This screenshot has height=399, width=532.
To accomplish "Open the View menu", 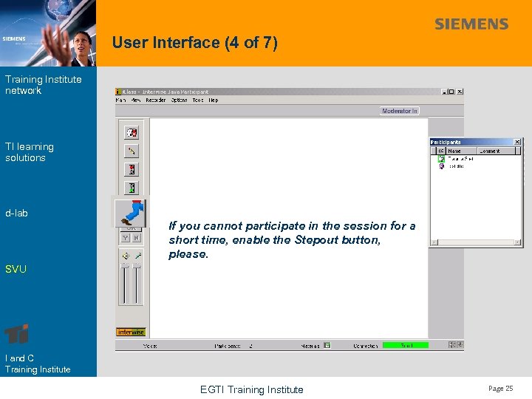I will click(x=136, y=100).
